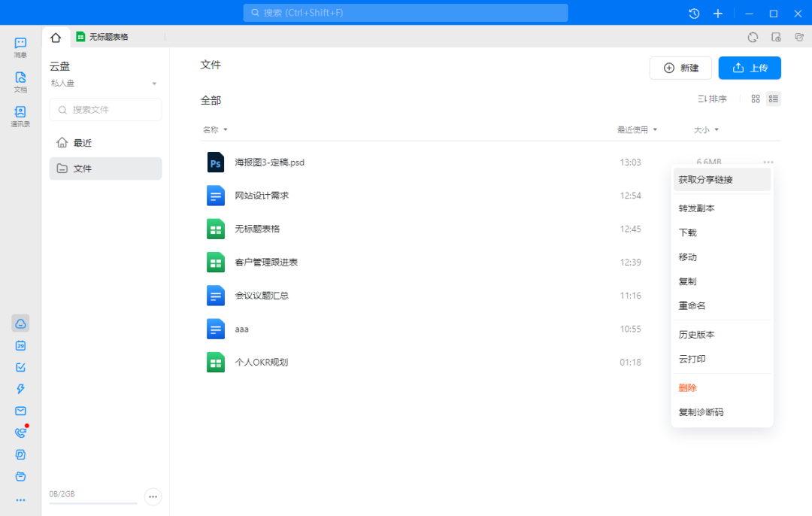Choose 转发副本 in context menu

[x=722, y=208]
